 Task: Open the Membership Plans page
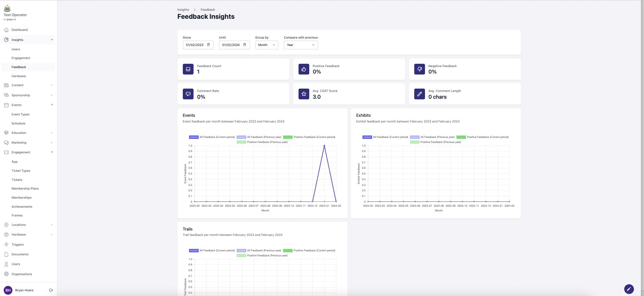tap(25, 189)
